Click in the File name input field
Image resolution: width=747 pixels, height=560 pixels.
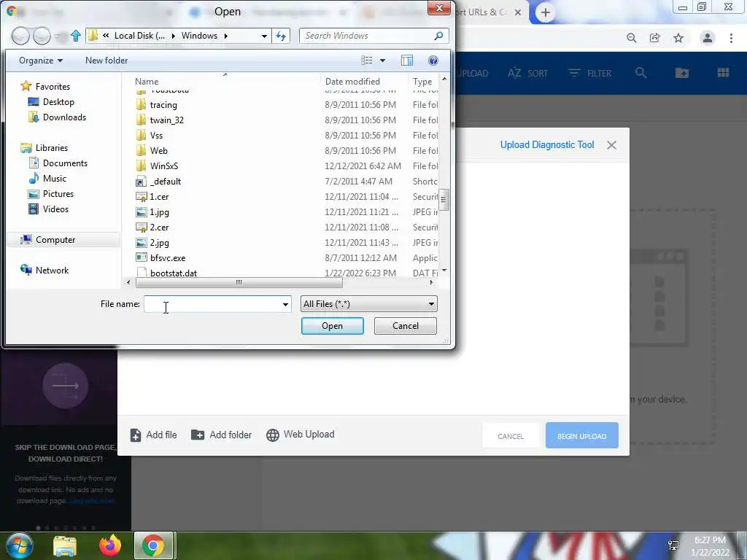(212, 304)
